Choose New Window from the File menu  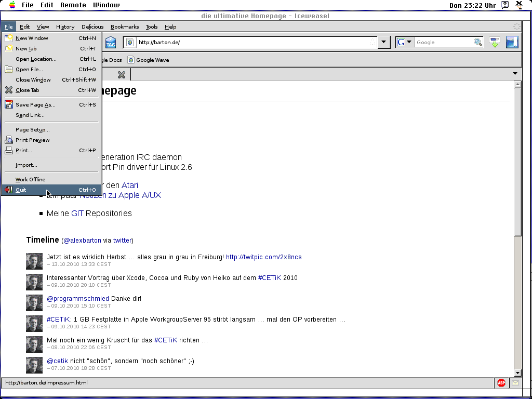(x=51, y=38)
